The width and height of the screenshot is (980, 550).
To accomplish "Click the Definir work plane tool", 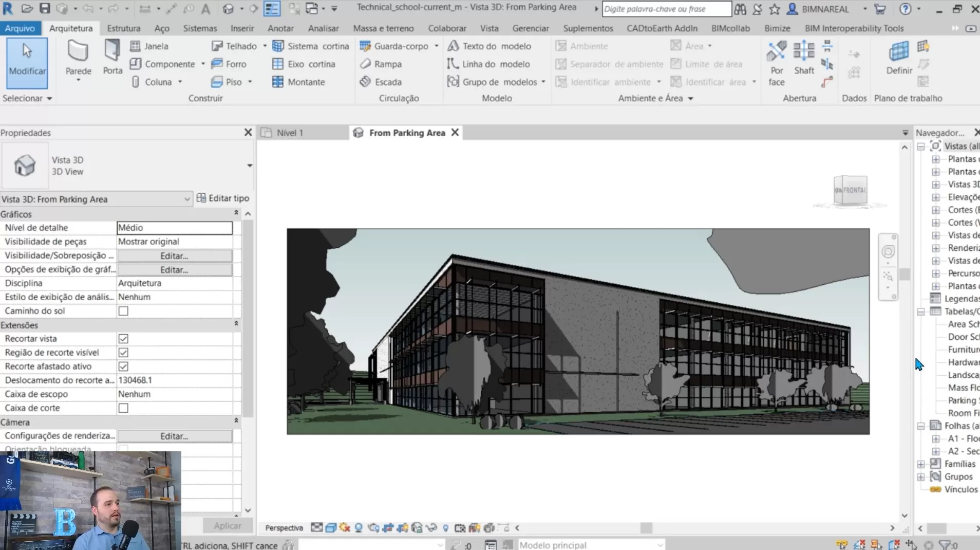I will [x=899, y=58].
